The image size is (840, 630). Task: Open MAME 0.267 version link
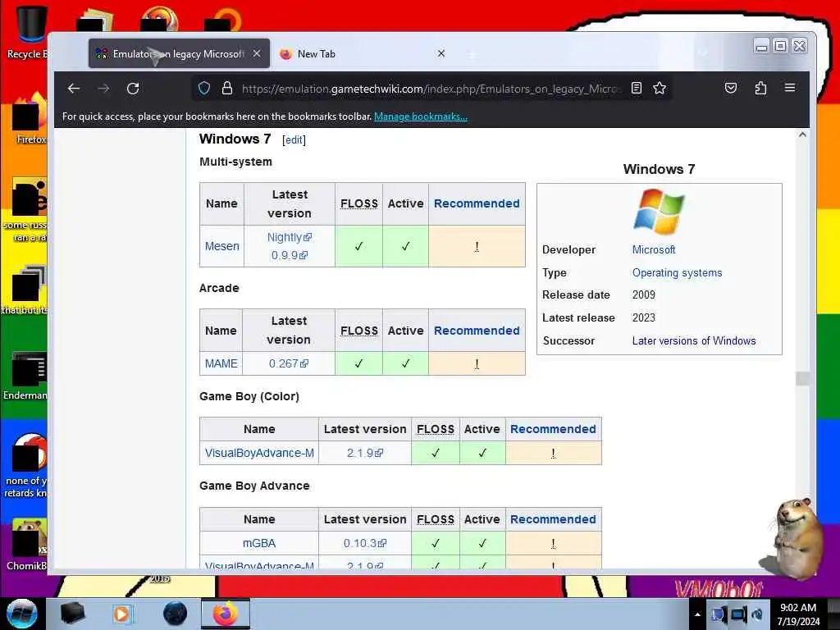coord(289,363)
